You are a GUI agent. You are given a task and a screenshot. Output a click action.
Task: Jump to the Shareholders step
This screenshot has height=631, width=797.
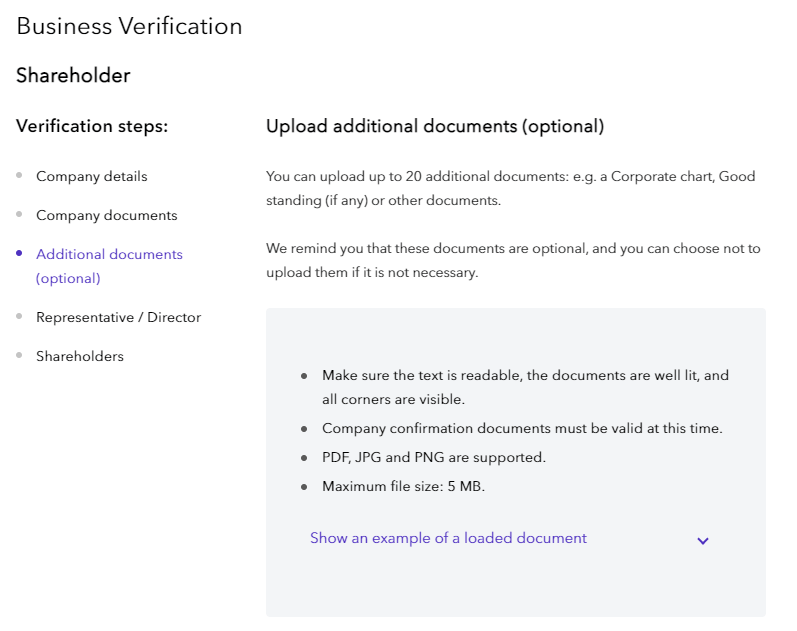click(x=80, y=356)
